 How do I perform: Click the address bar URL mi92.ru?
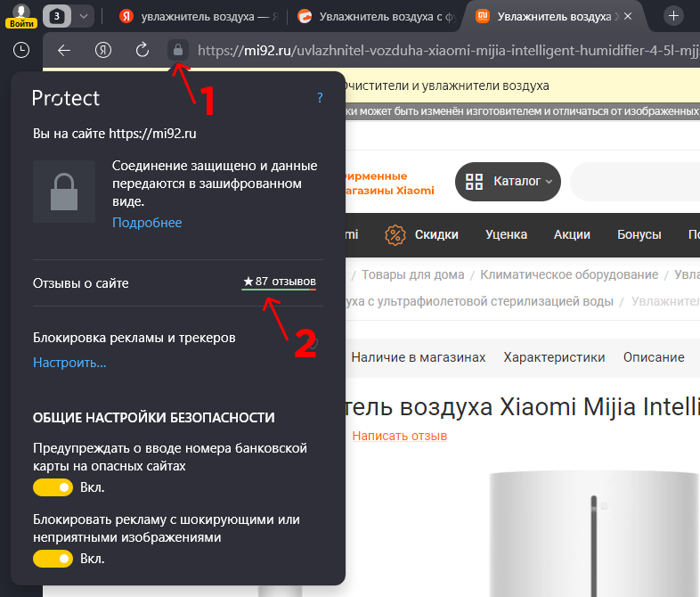tap(448, 51)
